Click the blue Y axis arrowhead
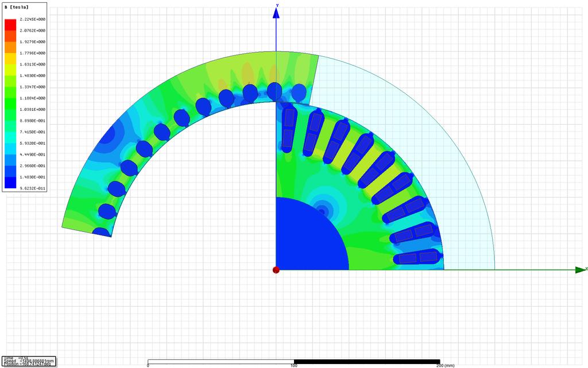Screen dimensions: 588x368 pos(276,13)
